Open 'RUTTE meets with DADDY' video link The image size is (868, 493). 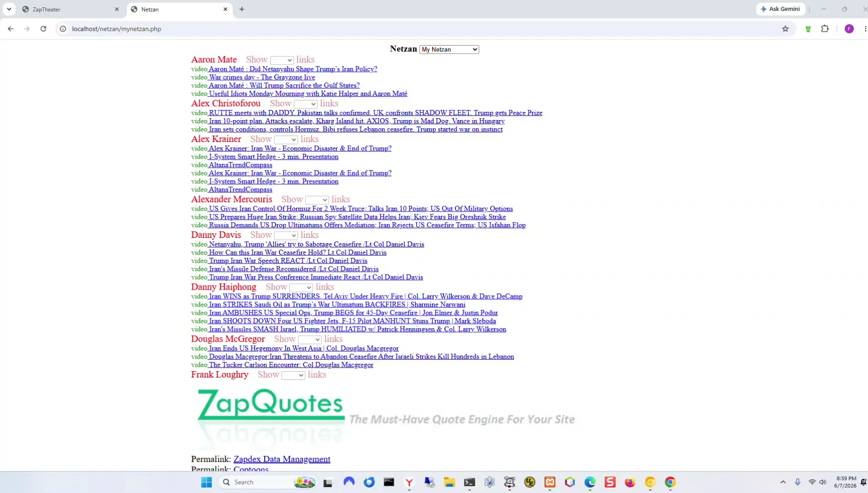[375, 113]
